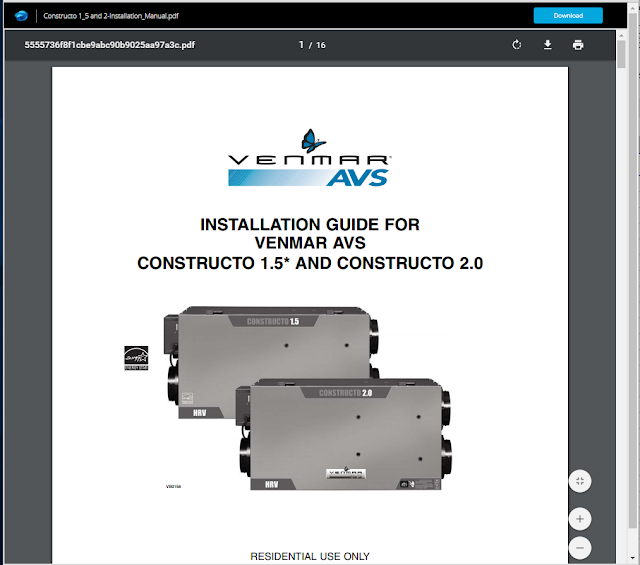Click the INSTALLATION GUIDE FOR heading

pos(310,225)
